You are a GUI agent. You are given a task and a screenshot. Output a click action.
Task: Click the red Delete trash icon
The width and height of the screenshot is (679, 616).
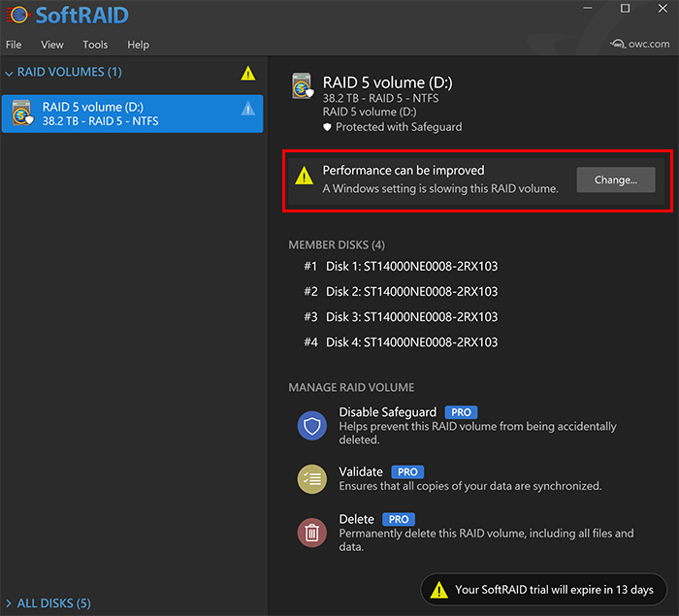pos(311,533)
